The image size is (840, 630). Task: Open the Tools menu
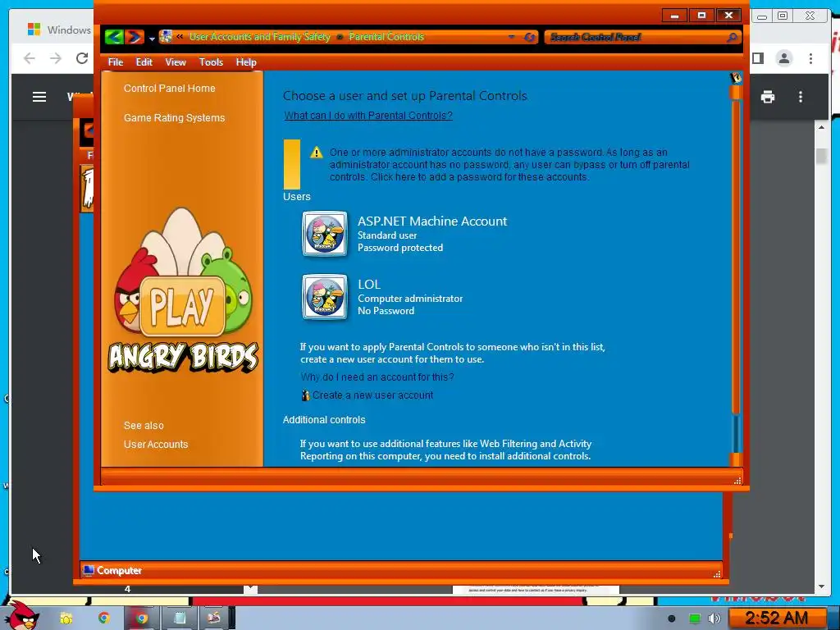[x=211, y=62]
